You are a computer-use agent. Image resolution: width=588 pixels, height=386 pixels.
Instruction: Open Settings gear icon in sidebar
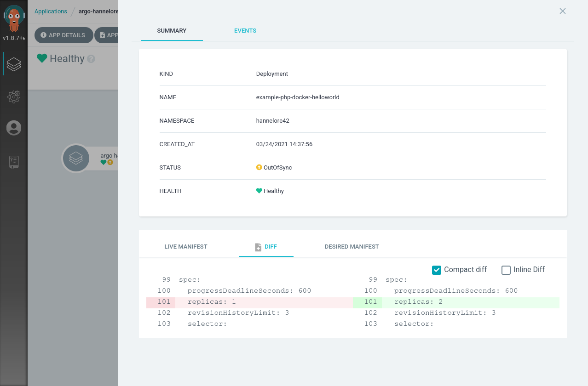(14, 96)
